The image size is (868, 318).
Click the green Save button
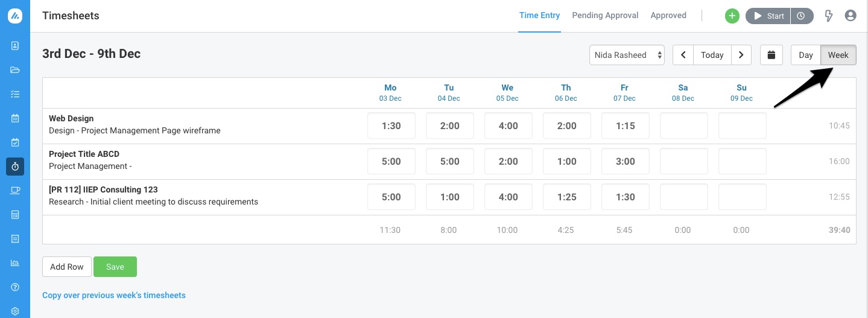pos(115,267)
